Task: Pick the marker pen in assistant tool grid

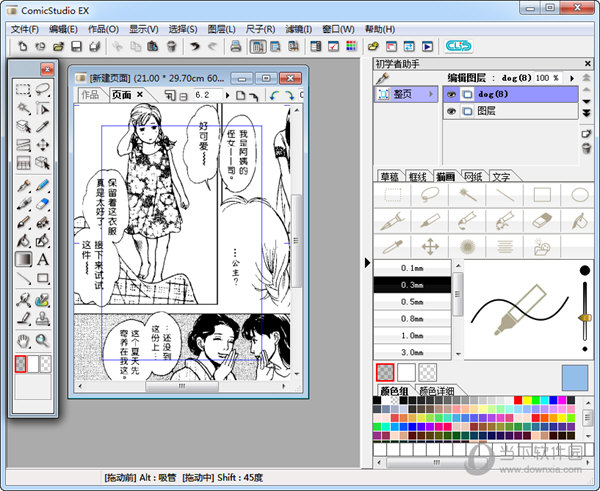Action: (x=430, y=221)
